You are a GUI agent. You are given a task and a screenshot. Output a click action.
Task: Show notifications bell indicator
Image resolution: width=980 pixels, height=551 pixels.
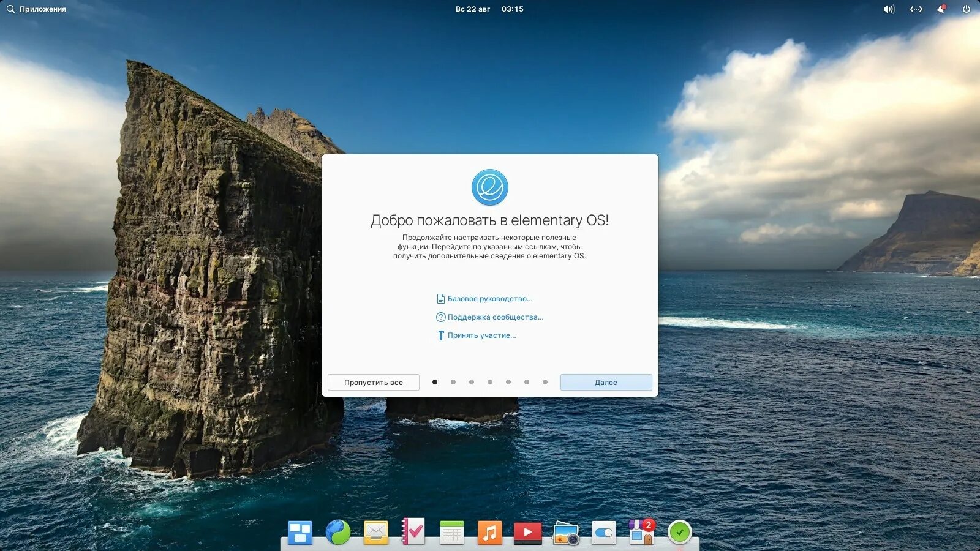(941, 9)
